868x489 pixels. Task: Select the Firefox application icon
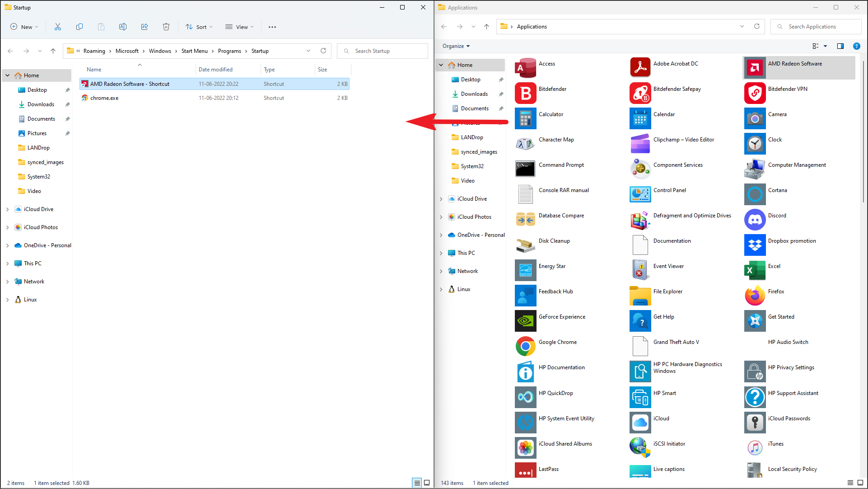[x=755, y=296]
